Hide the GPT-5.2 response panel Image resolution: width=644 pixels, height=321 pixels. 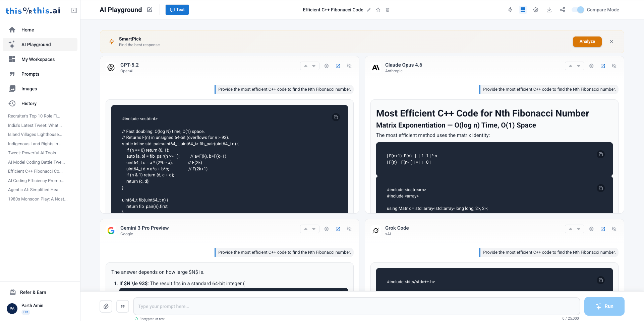point(349,66)
